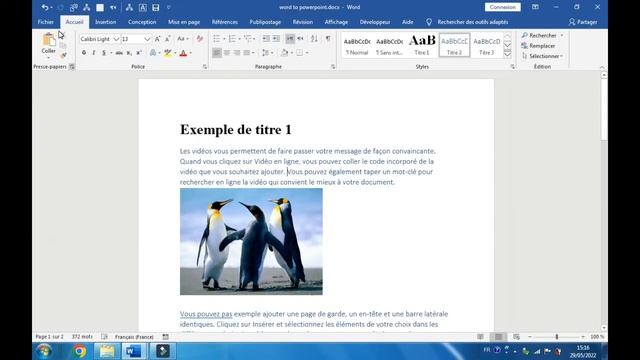Screen dimensions: 640x360
Task: Apply the Titre 1 style
Action: [x=422, y=45]
